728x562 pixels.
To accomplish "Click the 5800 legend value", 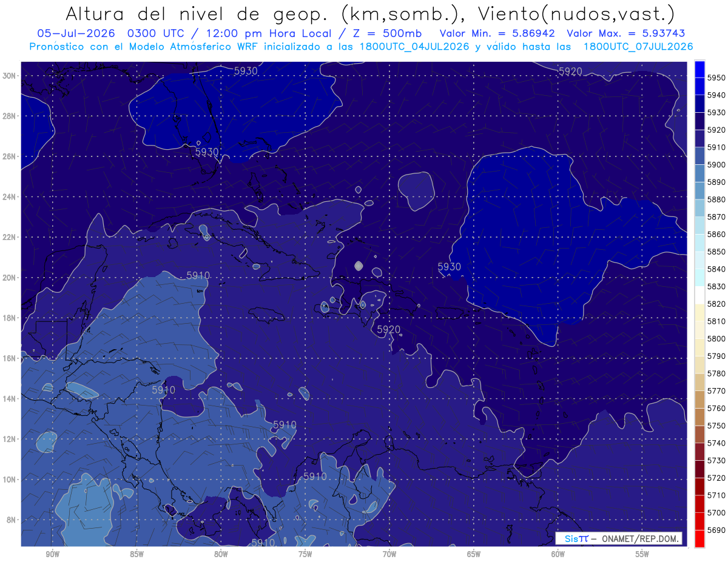I will [x=716, y=338].
